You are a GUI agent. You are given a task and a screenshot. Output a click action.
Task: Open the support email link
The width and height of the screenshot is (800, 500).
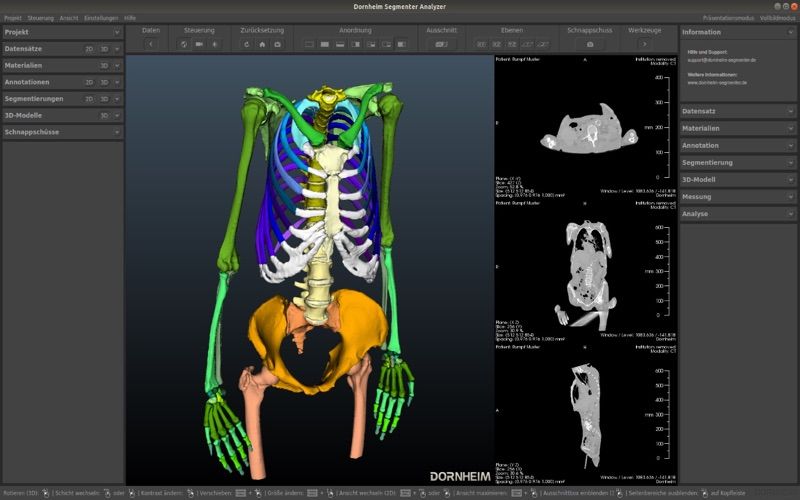pos(721,60)
